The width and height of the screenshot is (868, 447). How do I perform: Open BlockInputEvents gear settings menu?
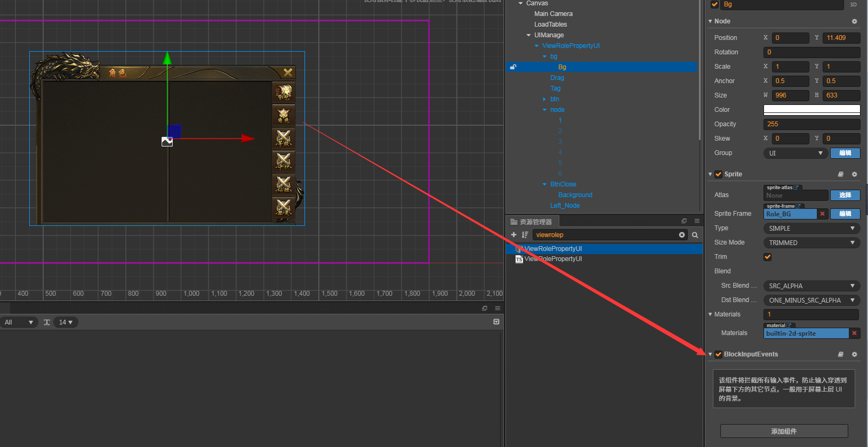[x=854, y=354]
